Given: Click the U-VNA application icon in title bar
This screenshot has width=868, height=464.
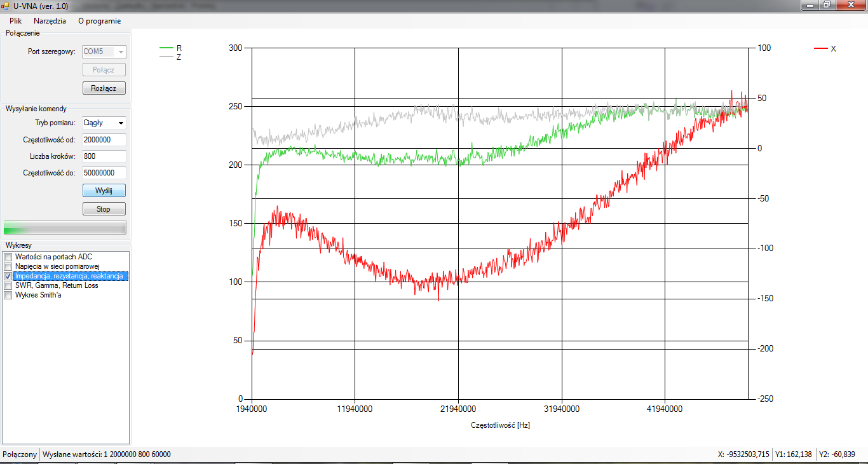Looking at the screenshot, I should point(6,6).
